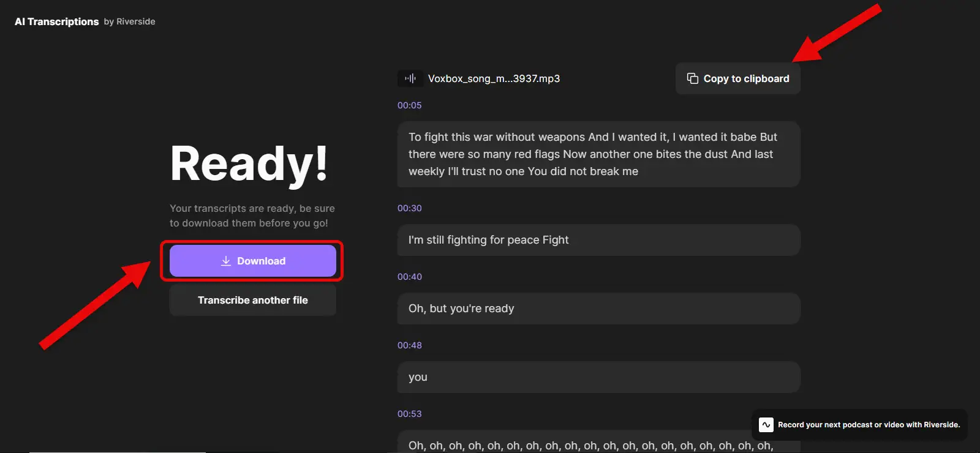Select the 00:48 timestamp

coord(409,345)
